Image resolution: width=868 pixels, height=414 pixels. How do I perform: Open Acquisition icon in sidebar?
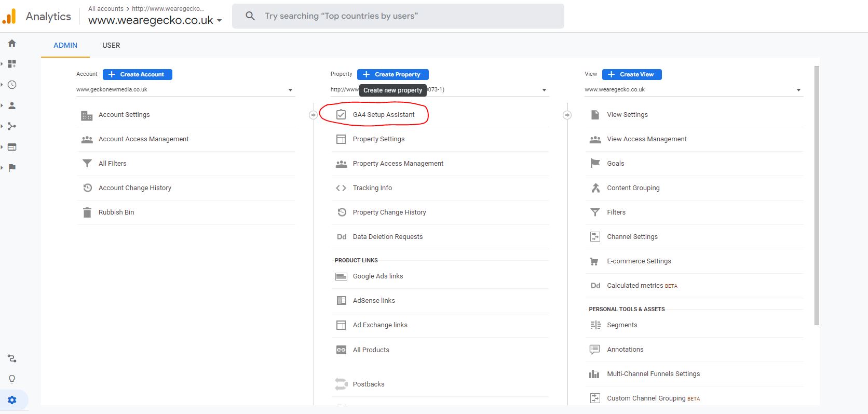(x=12, y=126)
